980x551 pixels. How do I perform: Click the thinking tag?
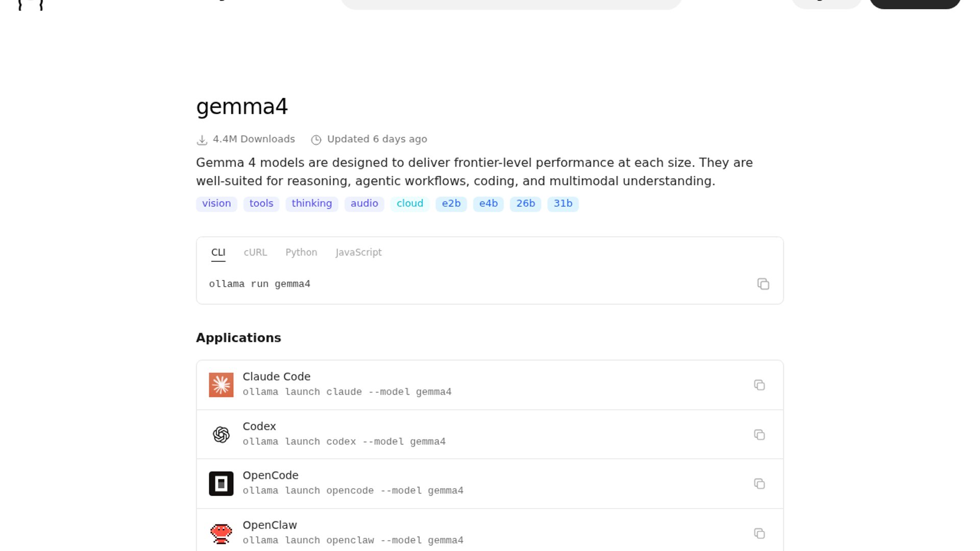[x=312, y=204]
